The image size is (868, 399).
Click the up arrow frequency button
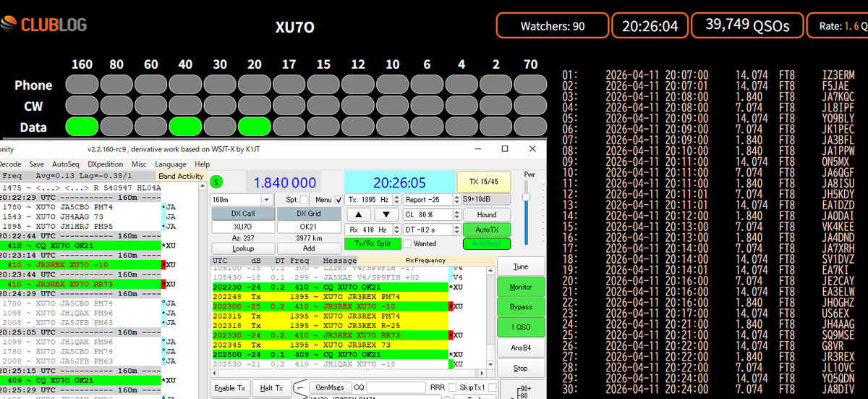[360, 214]
